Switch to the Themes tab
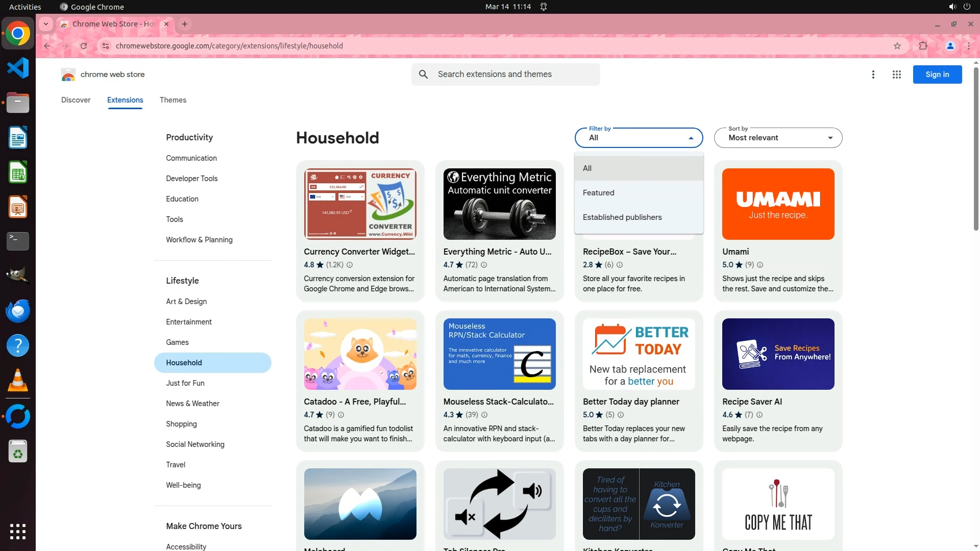Screen dimensions: 980x551 click(173, 100)
